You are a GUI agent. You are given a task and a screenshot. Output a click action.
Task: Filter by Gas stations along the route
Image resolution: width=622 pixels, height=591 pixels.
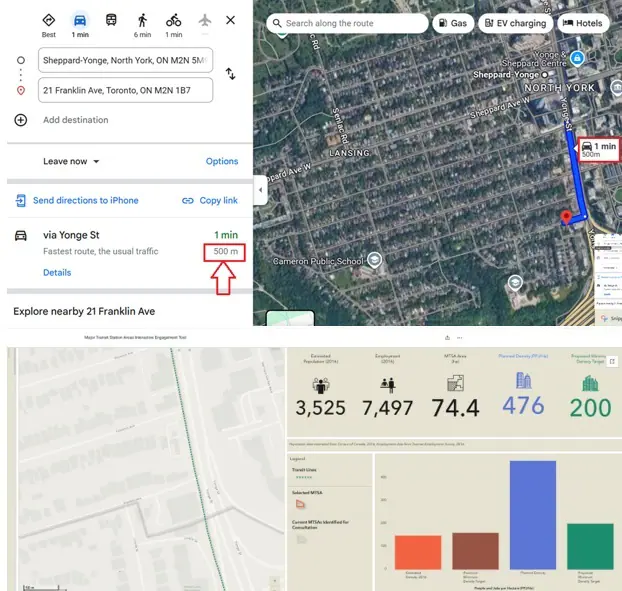(x=452, y=23)
